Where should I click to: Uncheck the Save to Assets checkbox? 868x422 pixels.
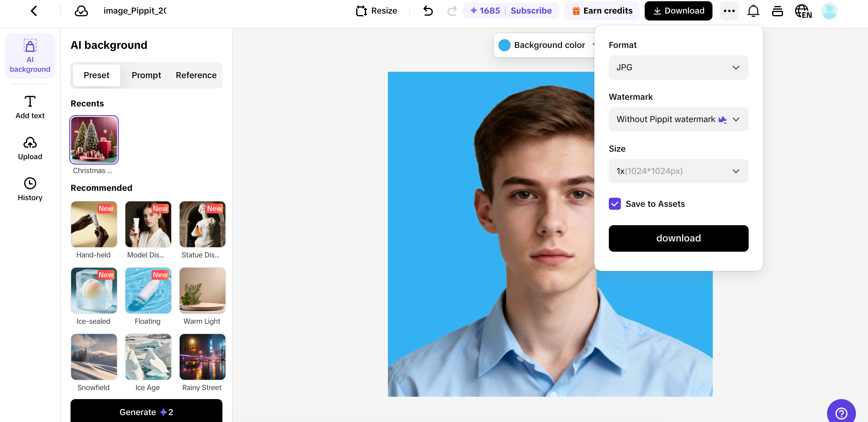pos(615,204)
